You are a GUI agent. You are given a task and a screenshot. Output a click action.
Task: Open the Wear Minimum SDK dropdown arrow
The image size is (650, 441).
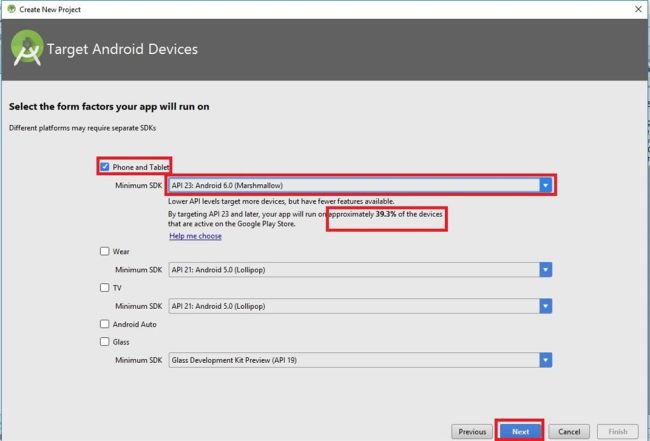pos(546,270)
